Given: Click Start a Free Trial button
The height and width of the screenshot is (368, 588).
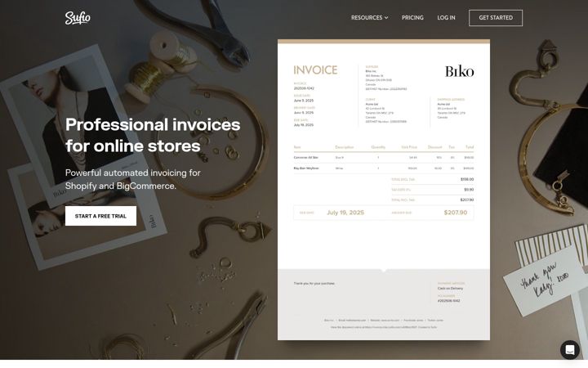Looking at the screenshot, I should pos(100,216).
